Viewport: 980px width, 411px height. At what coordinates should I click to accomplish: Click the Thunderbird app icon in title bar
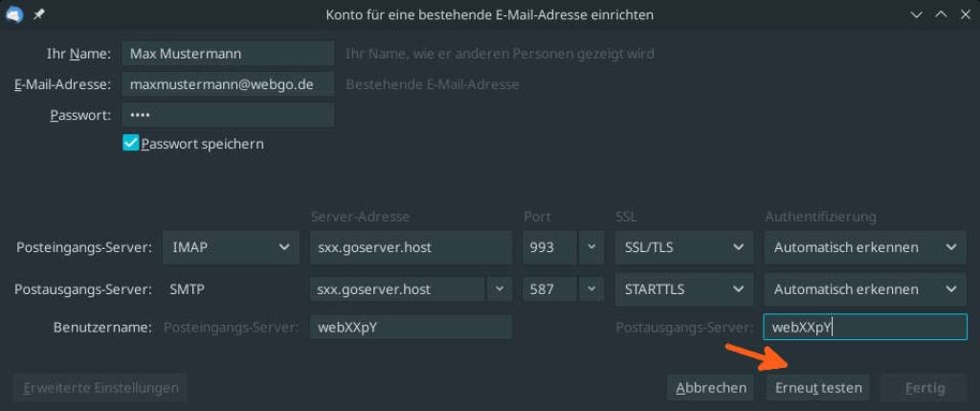tap(14, 14)
